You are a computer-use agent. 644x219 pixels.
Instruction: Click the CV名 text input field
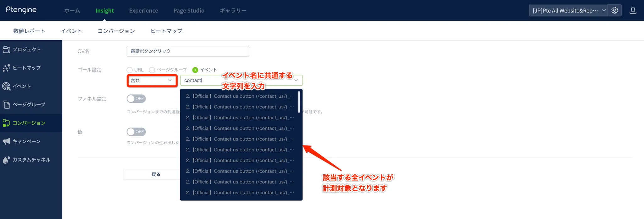click(x=188, y=51)
